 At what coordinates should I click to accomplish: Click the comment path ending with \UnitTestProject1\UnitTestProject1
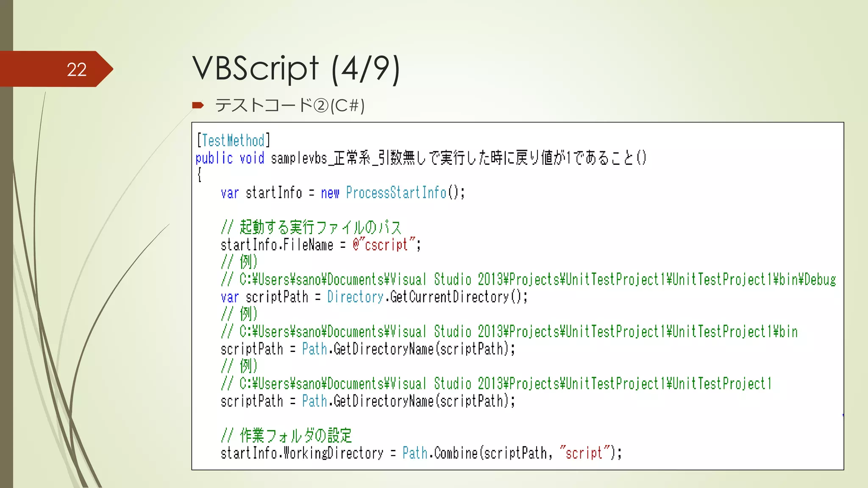point(496,384)
